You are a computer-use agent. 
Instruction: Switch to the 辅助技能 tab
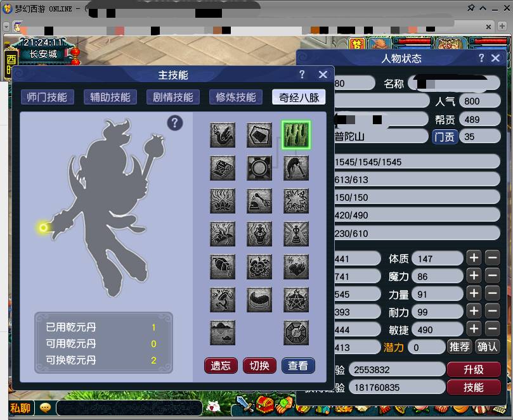tap(110, 97)
